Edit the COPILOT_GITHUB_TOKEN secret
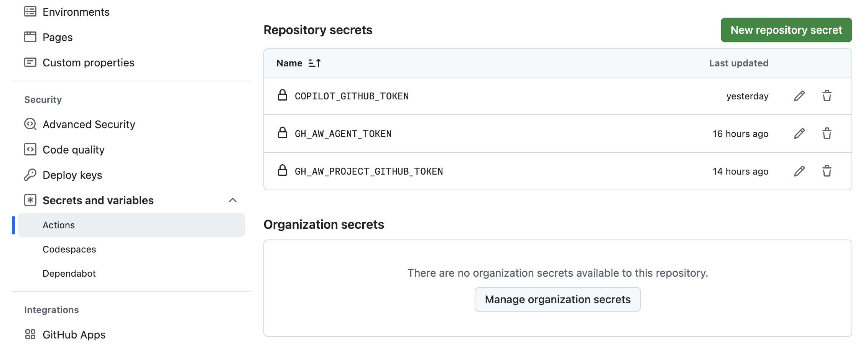868x350 pixels. 799,96
